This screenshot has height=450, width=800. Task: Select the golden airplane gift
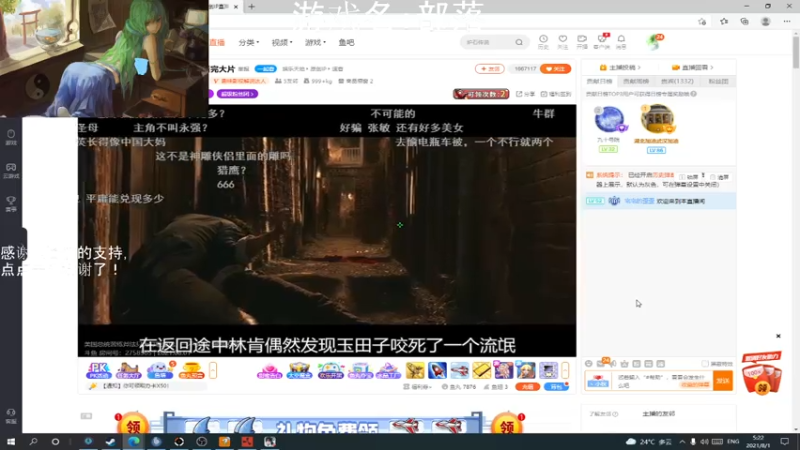pos(415,370)
